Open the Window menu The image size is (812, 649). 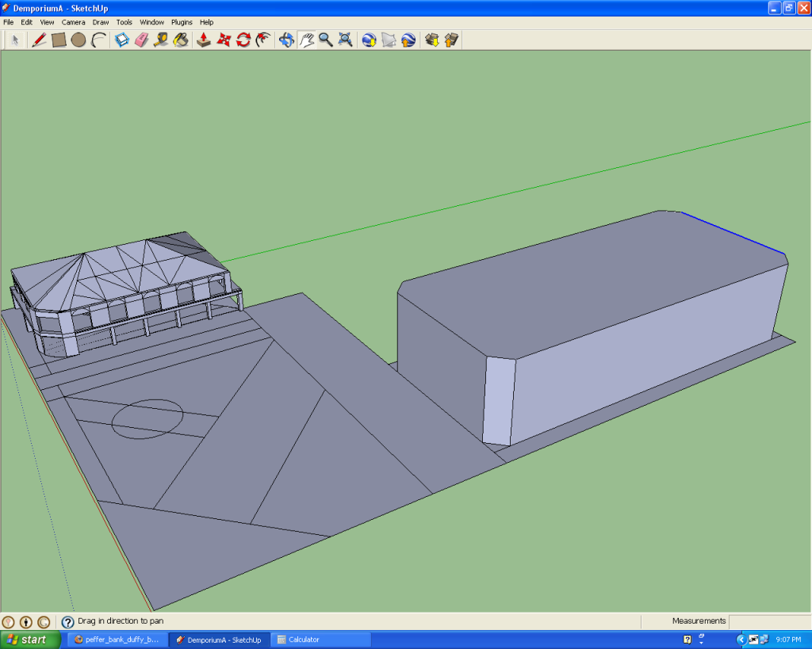click(x=151, y=22)
